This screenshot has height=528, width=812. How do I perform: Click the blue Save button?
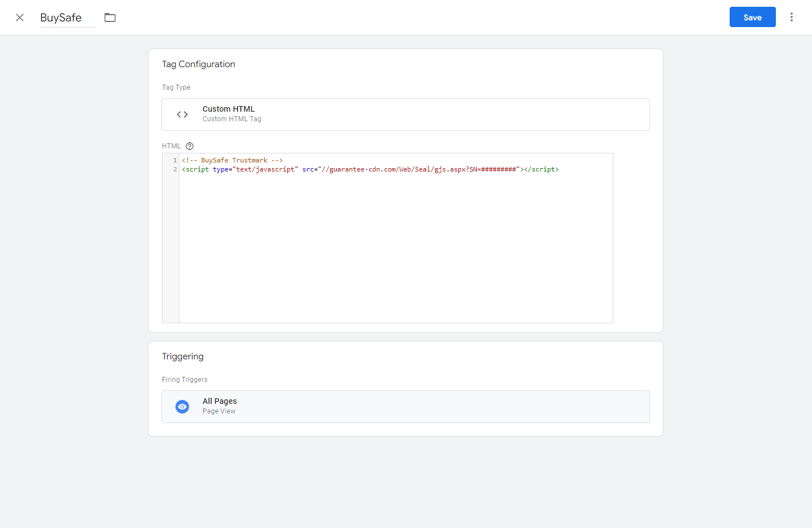click(752, 17)
